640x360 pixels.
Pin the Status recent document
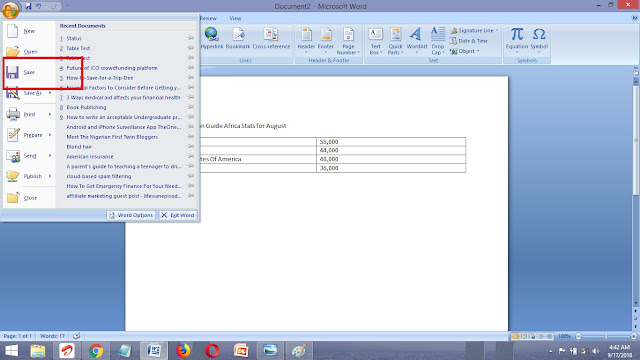[191, 38]
